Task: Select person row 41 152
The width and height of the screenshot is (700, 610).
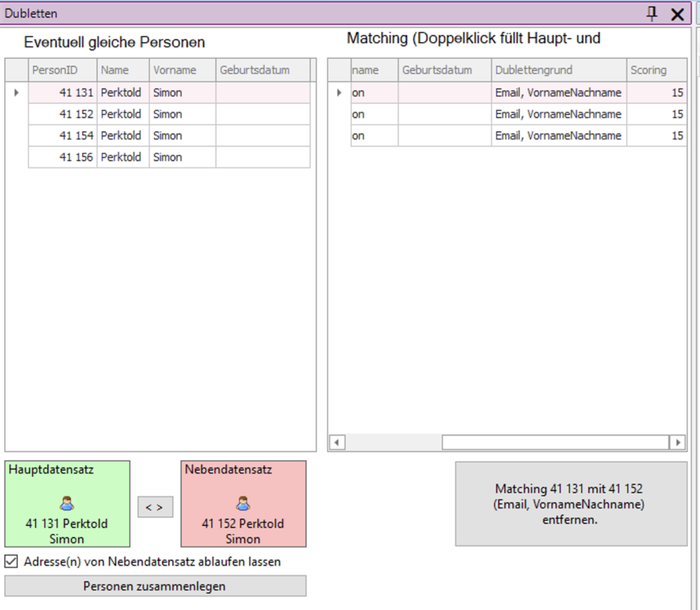Action: coord(170,114)
